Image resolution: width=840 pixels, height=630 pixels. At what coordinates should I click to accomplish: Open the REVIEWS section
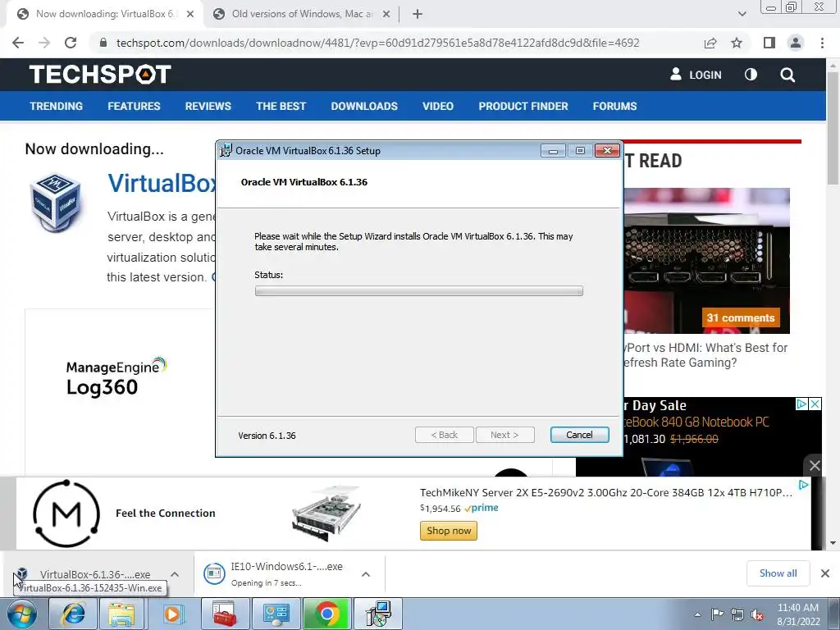click(208, 106)
